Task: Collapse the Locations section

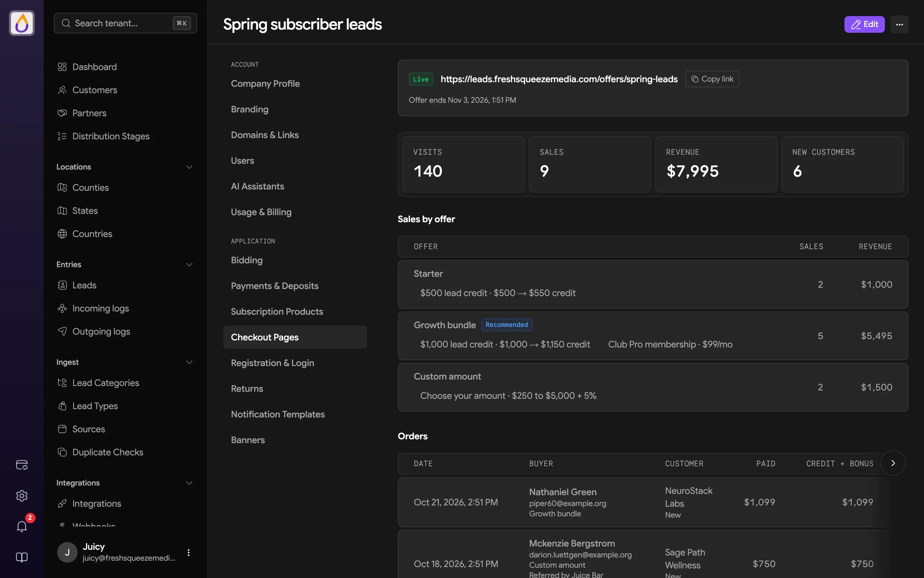Action: click(x=189, y=167)
